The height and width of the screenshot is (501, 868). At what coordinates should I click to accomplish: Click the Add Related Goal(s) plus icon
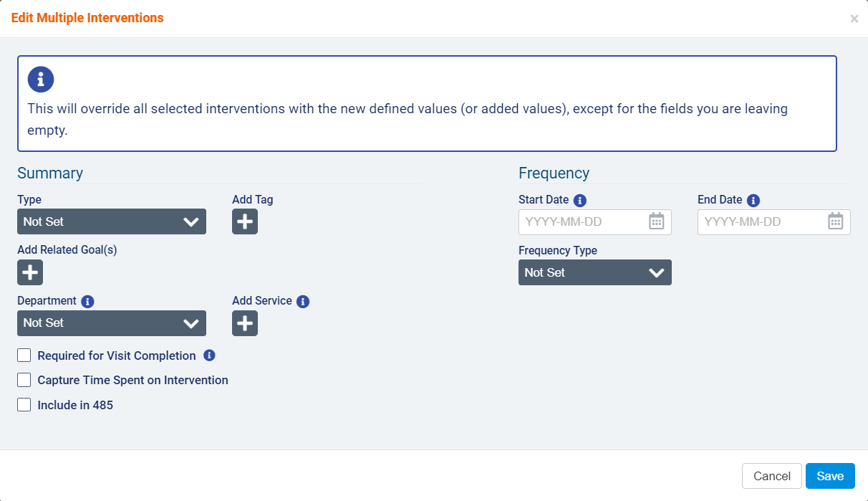coord(30,272)
